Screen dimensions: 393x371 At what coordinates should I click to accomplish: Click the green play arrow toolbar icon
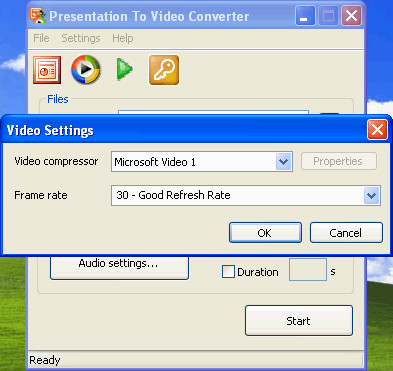coord(124,69)
